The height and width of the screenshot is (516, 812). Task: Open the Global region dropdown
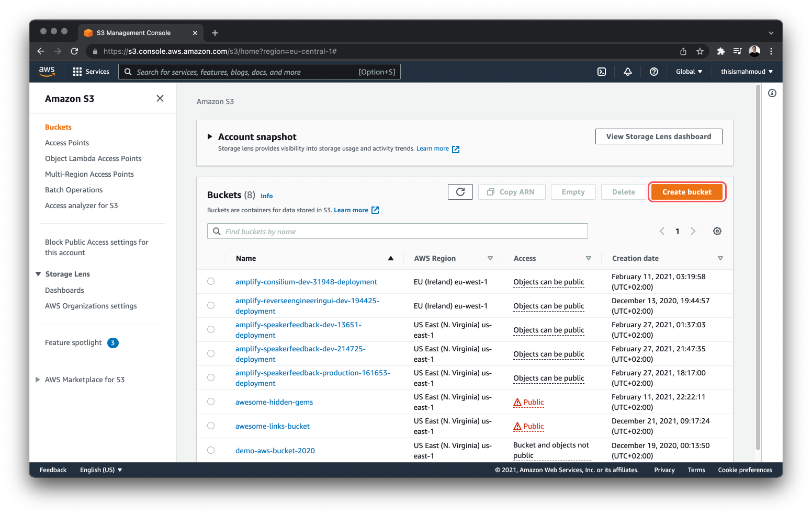click(689, 72)
